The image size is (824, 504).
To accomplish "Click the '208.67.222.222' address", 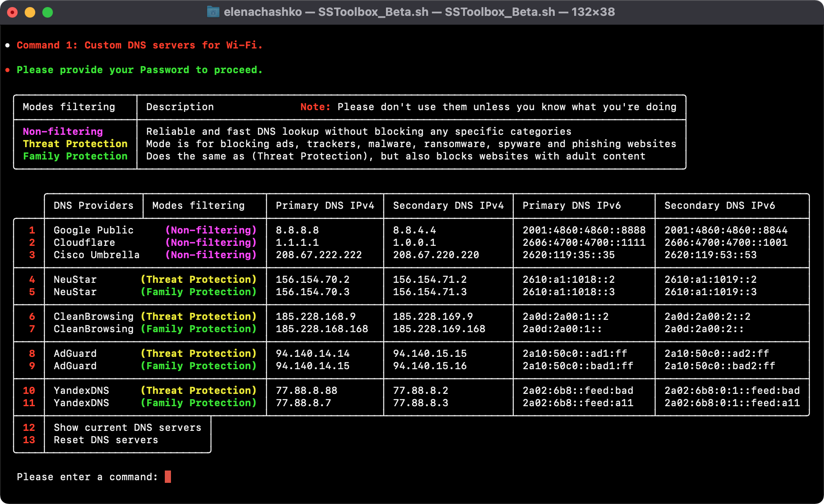I will click(x=319, y=255).
